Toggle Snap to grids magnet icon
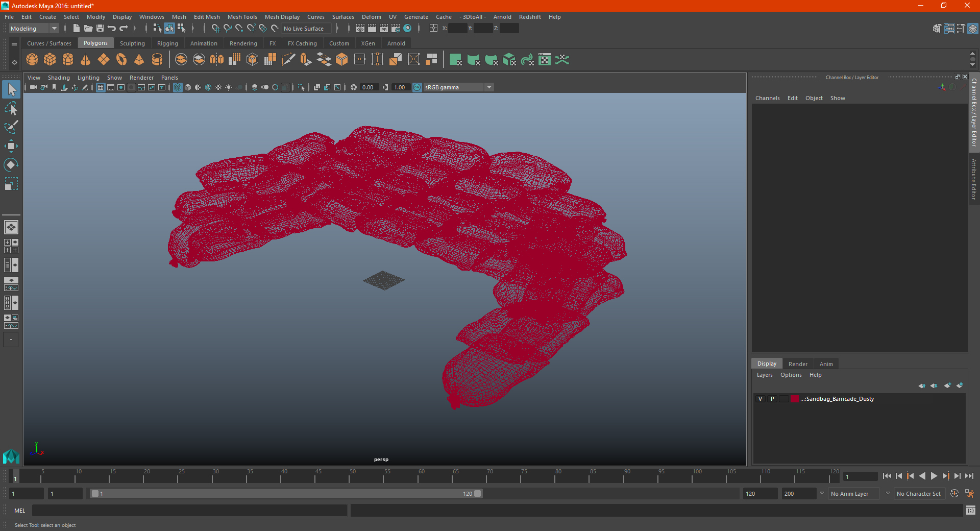The width and height of the screenshot is (980, 531). click(x=216, y=29)
